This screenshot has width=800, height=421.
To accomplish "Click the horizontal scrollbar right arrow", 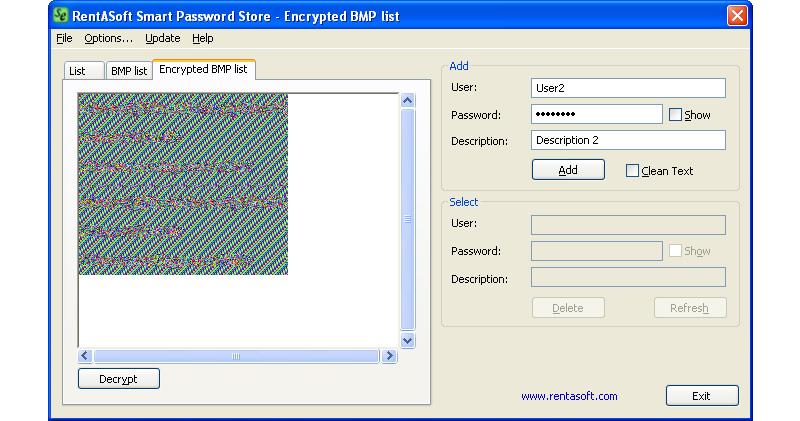I will pos(389,356).
